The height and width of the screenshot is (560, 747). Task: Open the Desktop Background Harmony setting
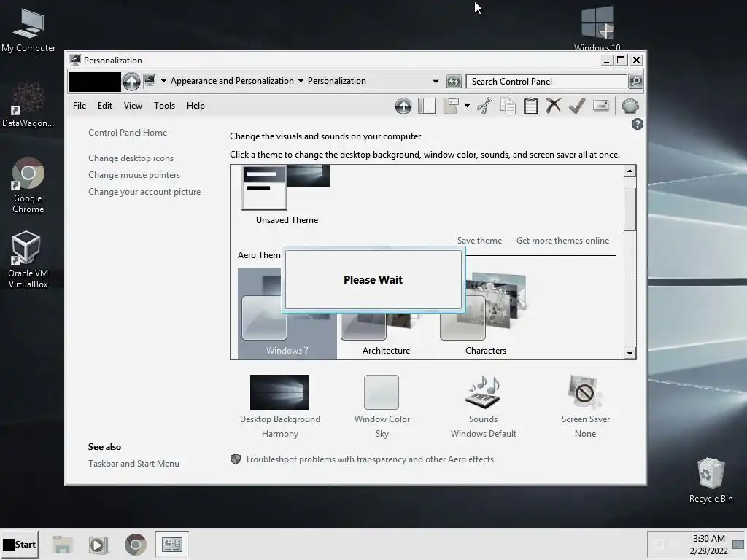tap(279, 406)
